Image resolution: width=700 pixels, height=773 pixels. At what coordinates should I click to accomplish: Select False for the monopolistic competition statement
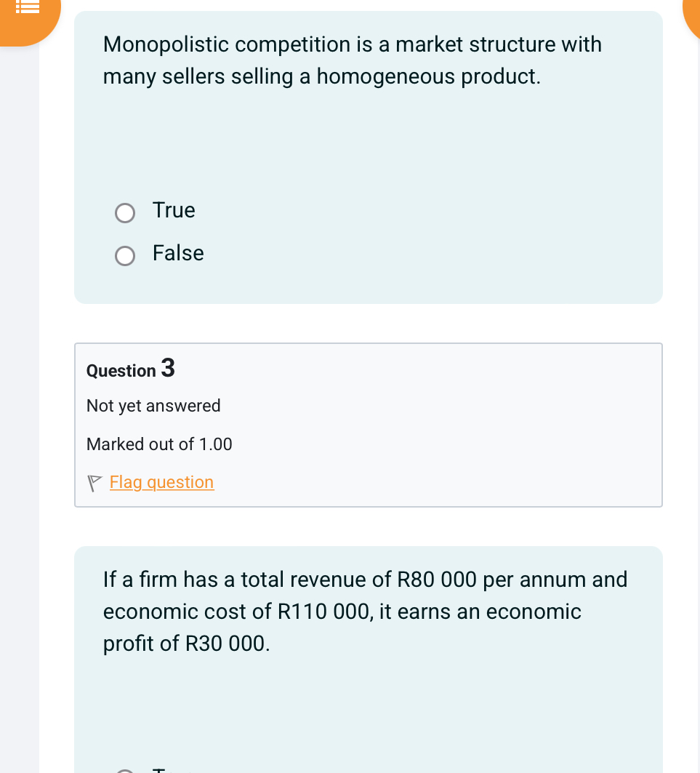tap(125, 256)
